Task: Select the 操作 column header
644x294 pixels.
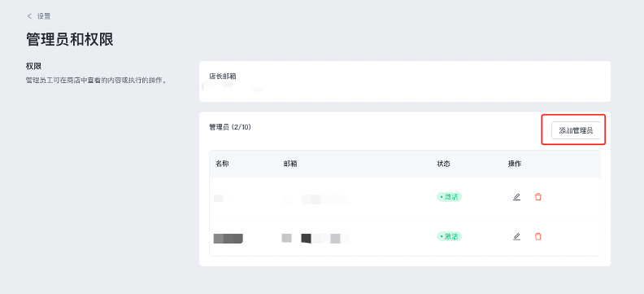Action: click(x=515, y=164)
